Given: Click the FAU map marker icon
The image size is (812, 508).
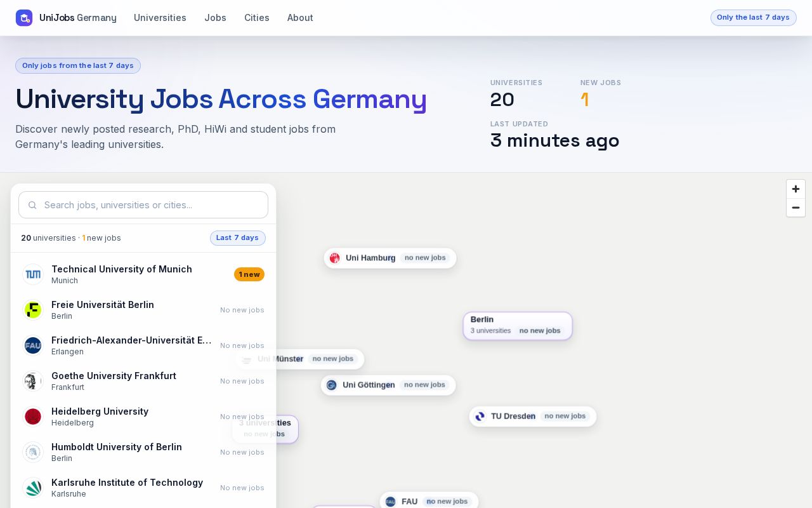Looking at the screenshot, I should pyautogui.click(x=390, y=502).
